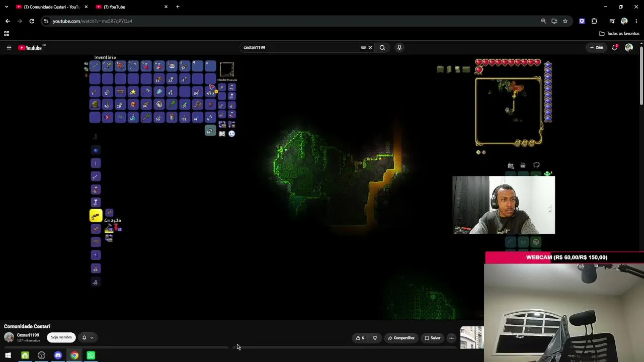
Task: Click the yellow star item in inventory
Action: pyautogui.click(x=133, y=92)
